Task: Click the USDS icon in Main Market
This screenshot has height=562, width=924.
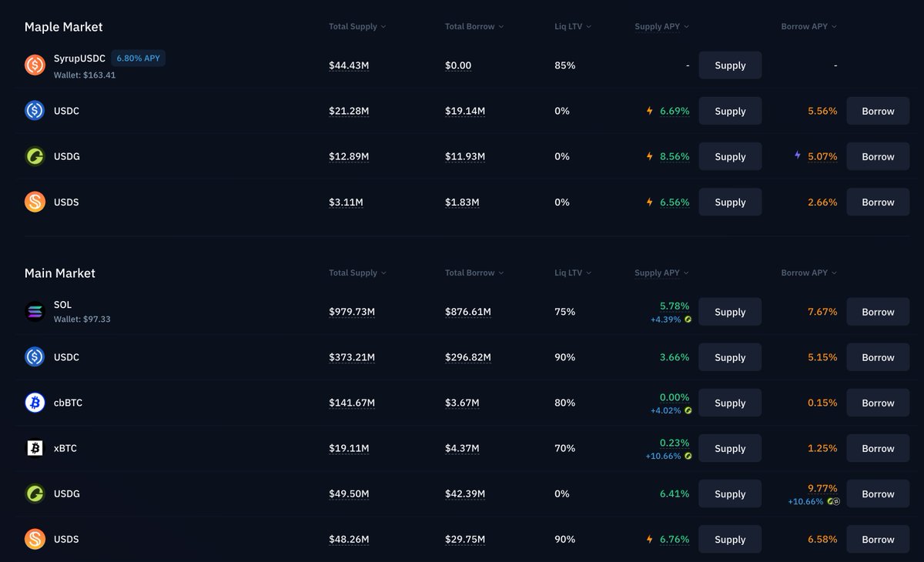Action: click(x=35, y=539)
